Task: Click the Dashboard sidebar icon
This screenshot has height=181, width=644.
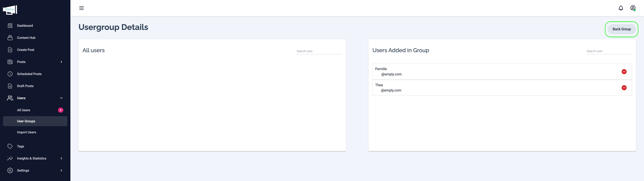Action: point(10,26)
